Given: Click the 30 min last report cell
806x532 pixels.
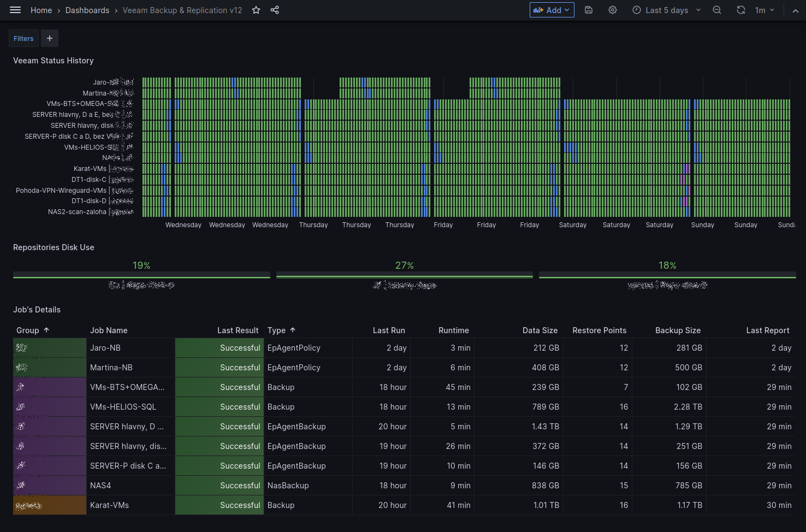Looking at the screenshot, I should click(x=751, y=505).
